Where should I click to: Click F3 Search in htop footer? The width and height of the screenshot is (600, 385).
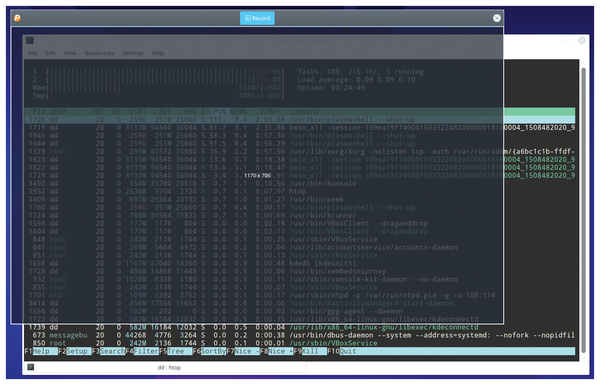coord(108,351)
